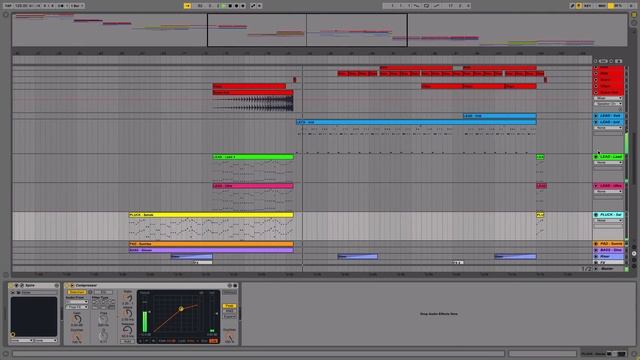Toggle the Compressor Auto release button
Screen dimensions: 640x360
tap(127, 341)
